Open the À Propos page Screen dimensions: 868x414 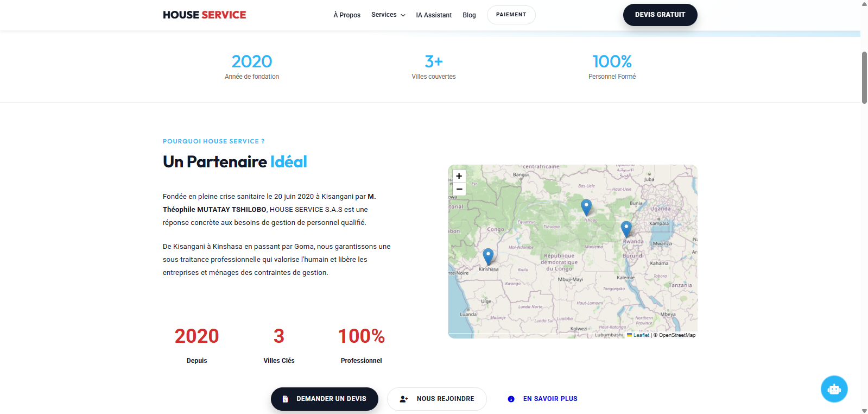coord(347,15)
